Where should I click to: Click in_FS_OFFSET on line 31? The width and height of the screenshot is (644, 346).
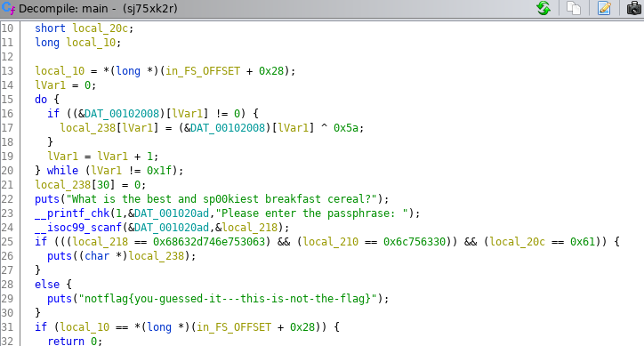pos(234,327)
